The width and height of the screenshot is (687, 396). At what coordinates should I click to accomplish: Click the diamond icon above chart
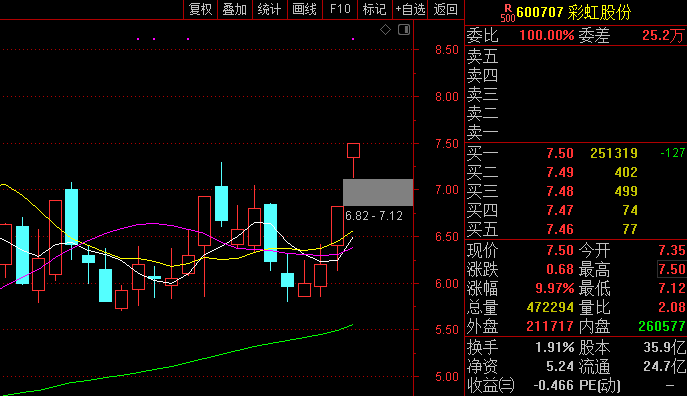pyautogui.click(x=386, y=30)
